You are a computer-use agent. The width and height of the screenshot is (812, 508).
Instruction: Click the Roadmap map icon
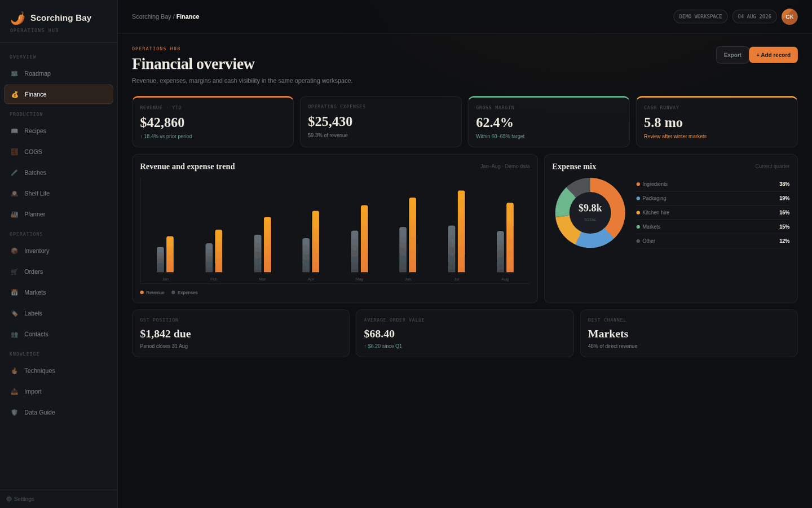[15, 74]
